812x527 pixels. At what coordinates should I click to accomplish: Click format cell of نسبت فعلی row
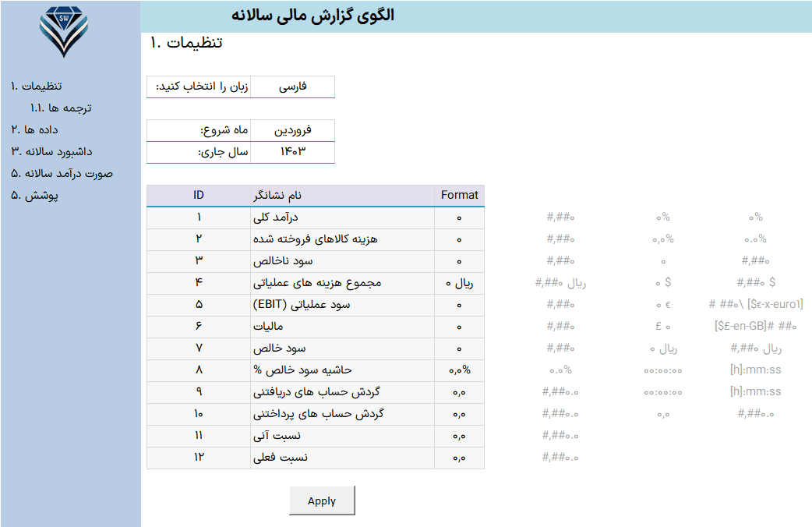point(459,457)
